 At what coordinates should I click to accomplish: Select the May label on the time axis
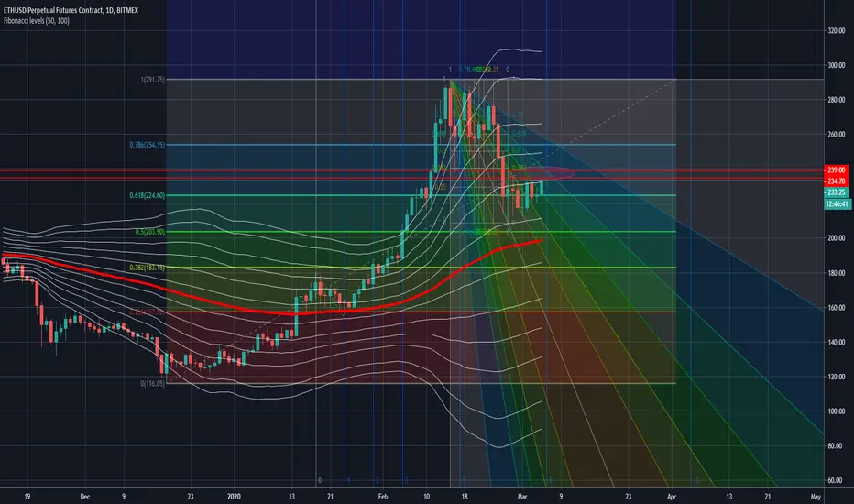[816, 497]
